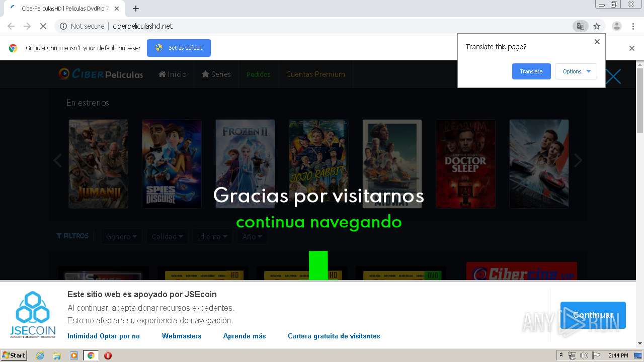
Task: Open the Series menu item
Action: (x=216, y=74)
